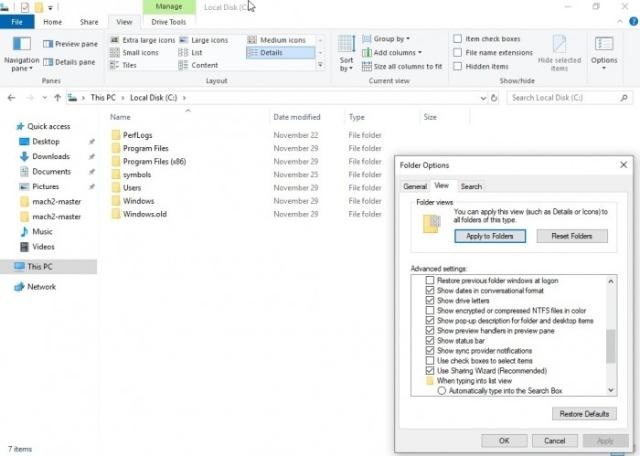This screenshot has width=640, height=456.
Task: Click Hide selected items button
Action: (559, 53)
